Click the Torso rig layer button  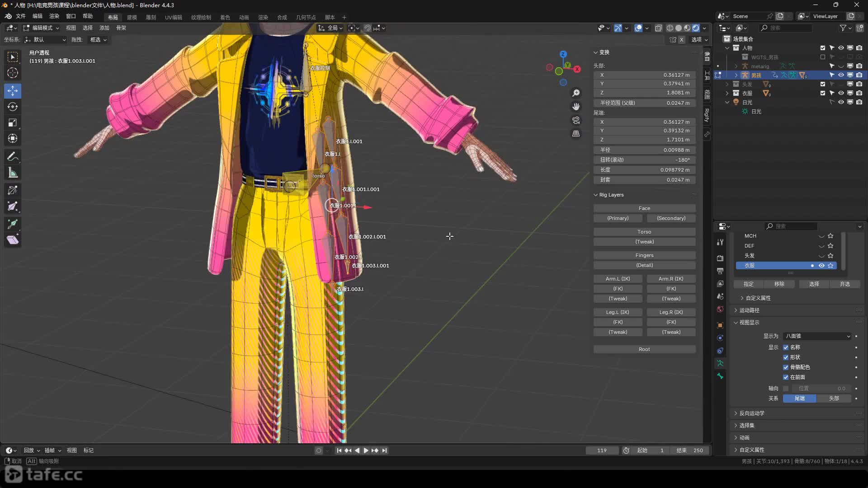(x=644, y=232)
